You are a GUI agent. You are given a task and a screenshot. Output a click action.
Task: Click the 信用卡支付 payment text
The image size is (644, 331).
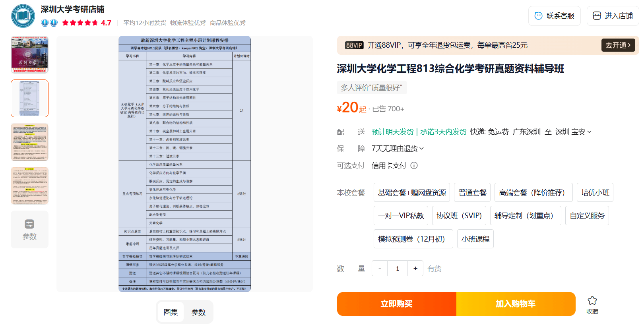pos(389,166)
